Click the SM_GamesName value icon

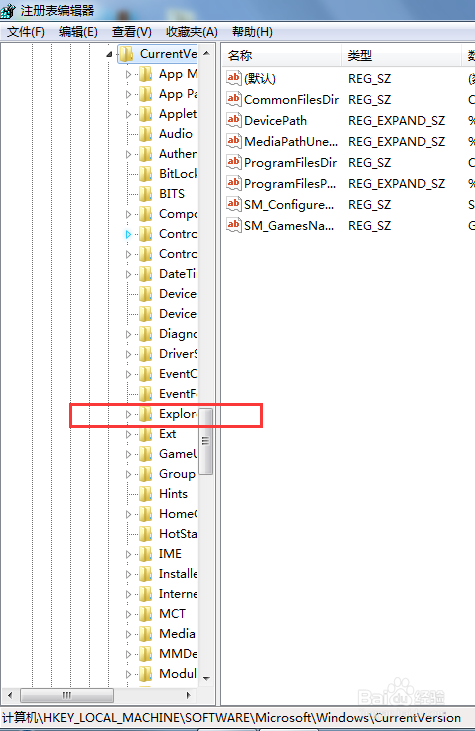coord(234,225)
